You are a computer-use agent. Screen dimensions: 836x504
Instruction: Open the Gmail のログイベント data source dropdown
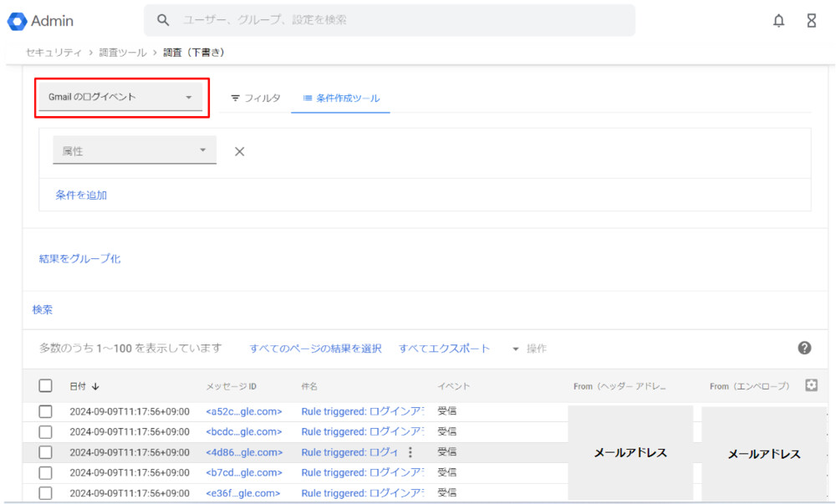pyautogui.click(x=120, y=97)
